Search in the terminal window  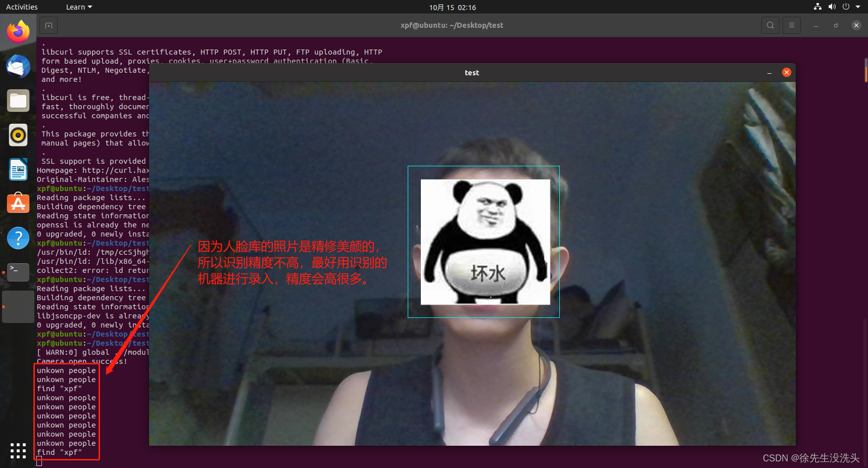tap(770, 25)
